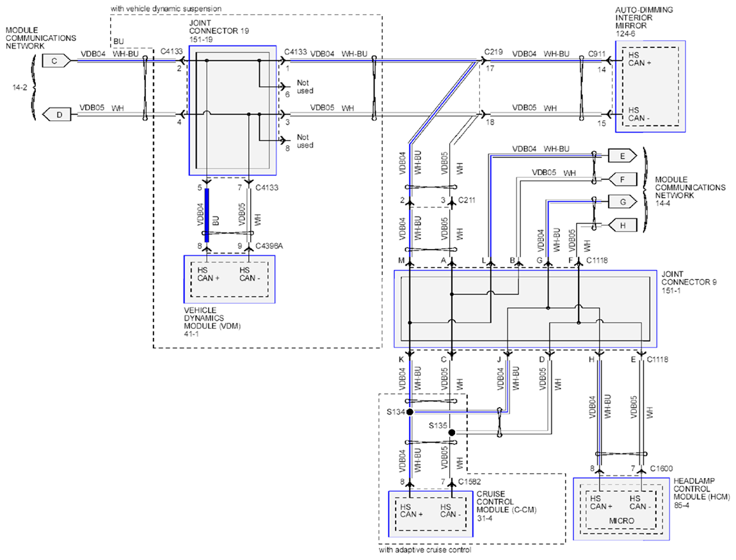Click the '31-4' page reference

click(484, 518)
